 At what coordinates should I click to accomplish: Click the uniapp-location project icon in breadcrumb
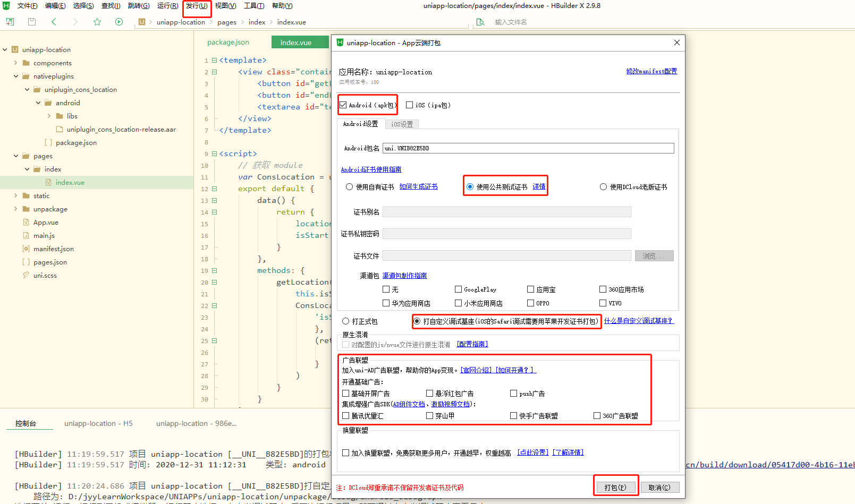(141, 22)
